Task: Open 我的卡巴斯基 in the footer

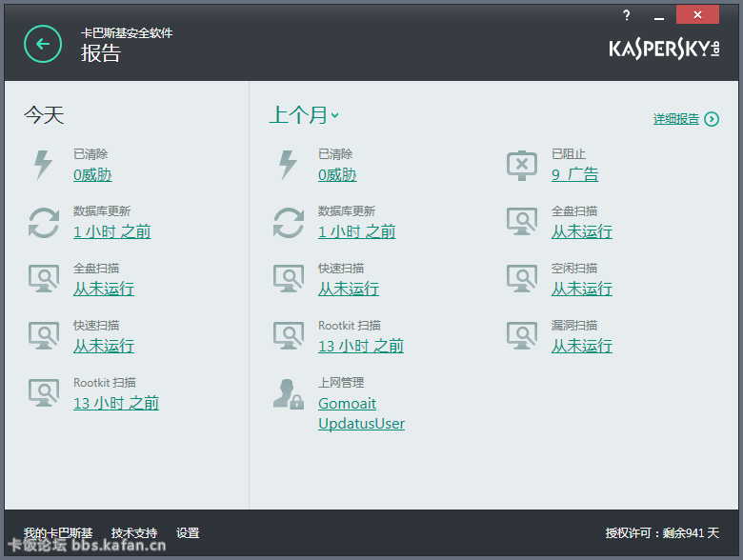Action: coord(58,533)
